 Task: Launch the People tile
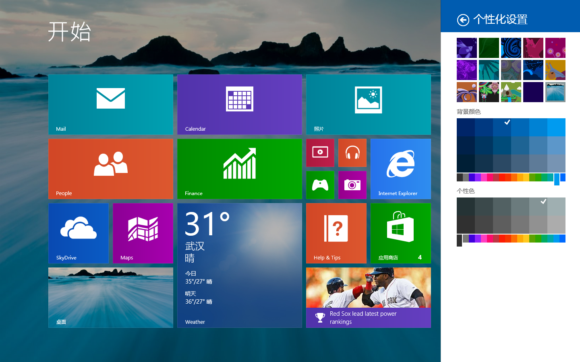point(111,169)
